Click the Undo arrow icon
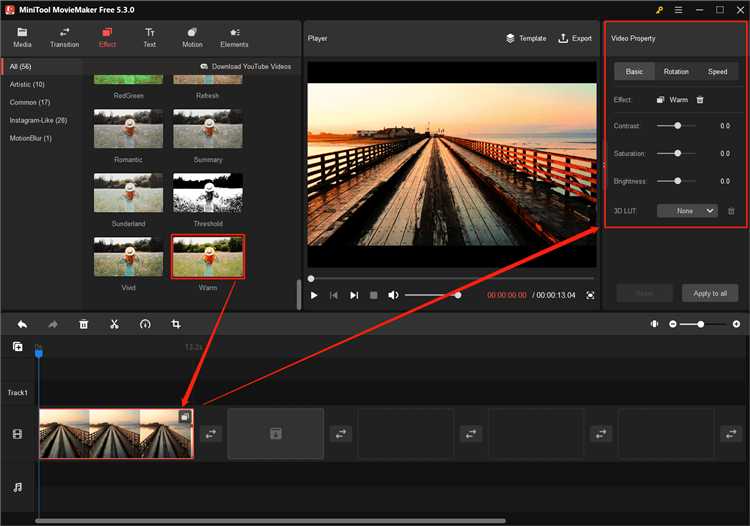This screenshot has height=526, width=750. pyautogui.click(x=22, y=324)
